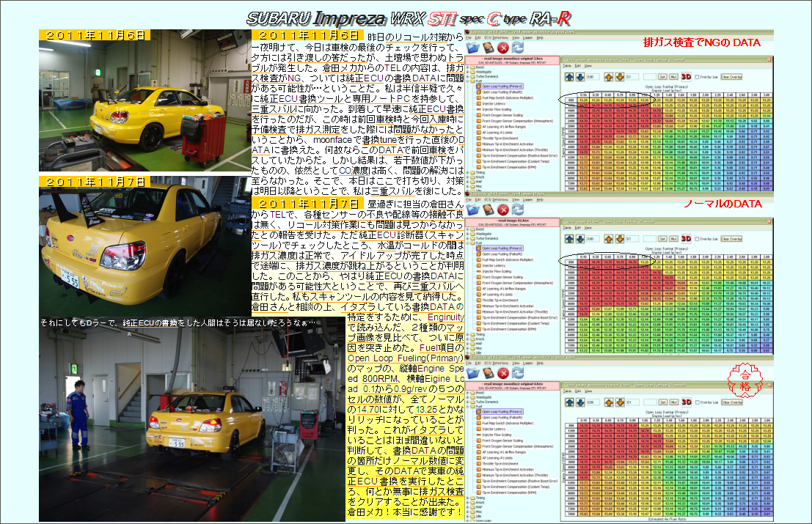Click the blue up arrow in 4.hex table

click(x=570, y=402)
